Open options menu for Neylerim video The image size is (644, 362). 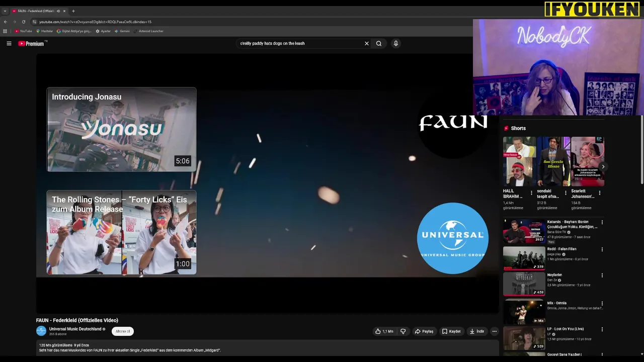602,276
